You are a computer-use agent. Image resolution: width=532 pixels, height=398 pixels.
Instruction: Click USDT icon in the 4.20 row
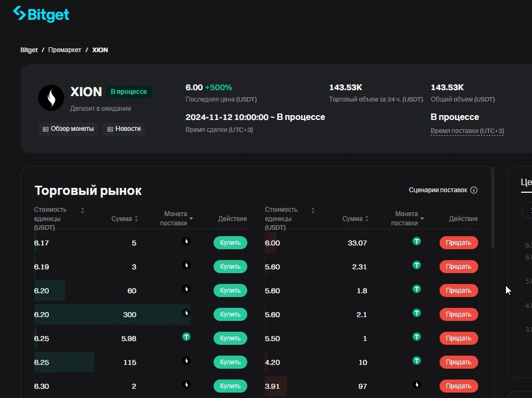point(417,361)
